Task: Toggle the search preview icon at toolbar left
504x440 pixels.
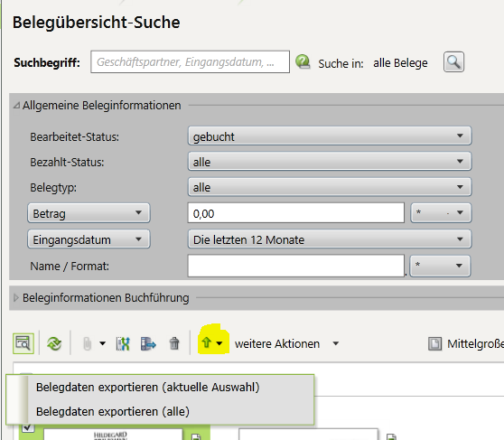Action: pos(23,343)
